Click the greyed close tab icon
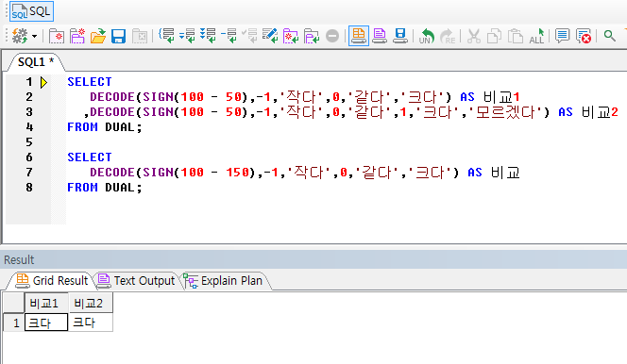 coord(140,37)
